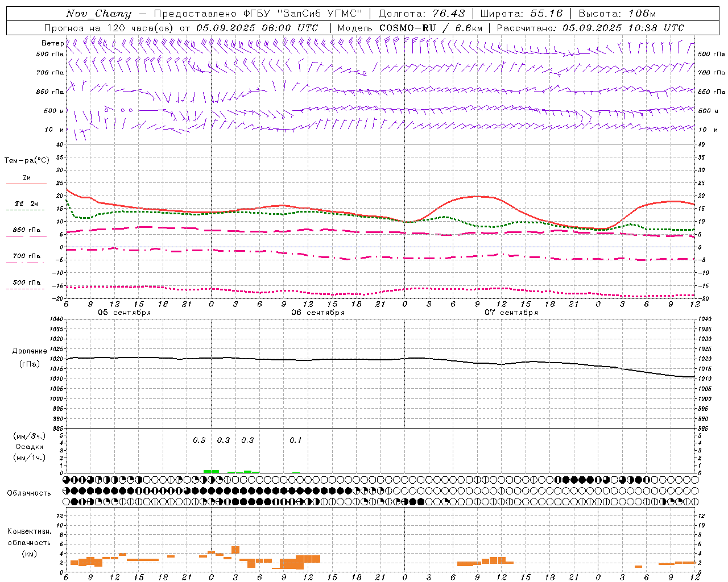Screen dimensions: 728x582
Task: Select the provider text "ЗапСиб УГМС"
Action: click(x=320, y=14)
